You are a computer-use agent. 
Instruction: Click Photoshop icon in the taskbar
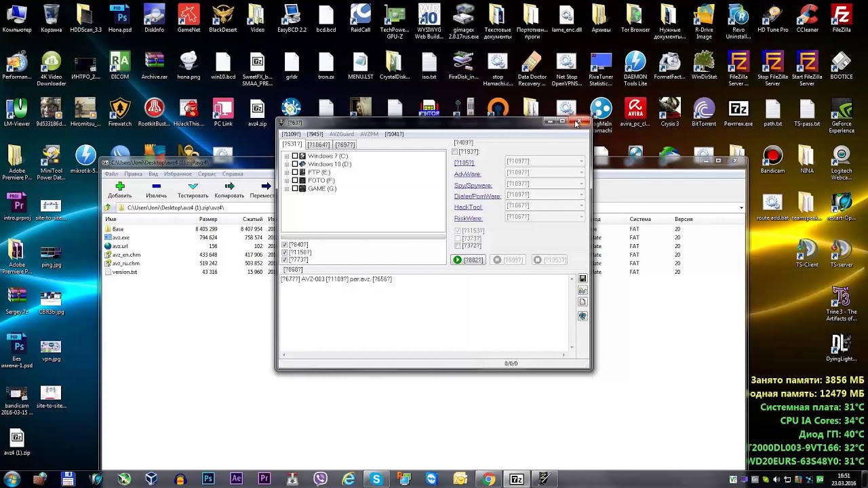point(208,479)
